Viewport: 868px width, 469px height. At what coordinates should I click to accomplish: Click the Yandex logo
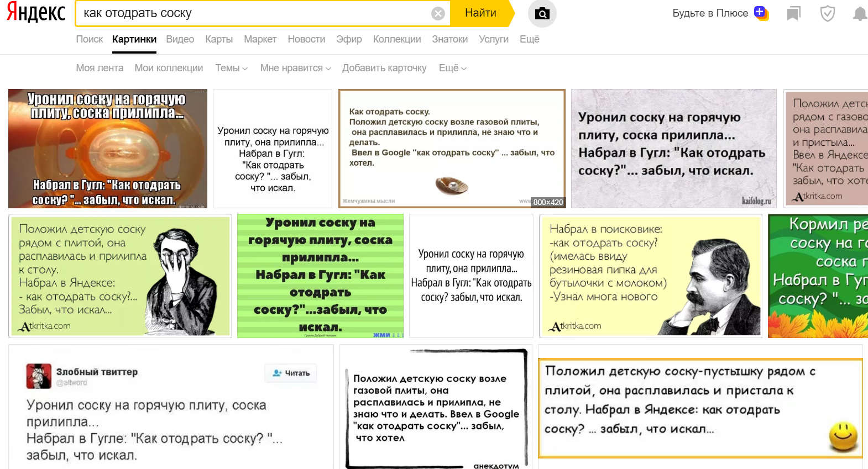tap(36, 13)
